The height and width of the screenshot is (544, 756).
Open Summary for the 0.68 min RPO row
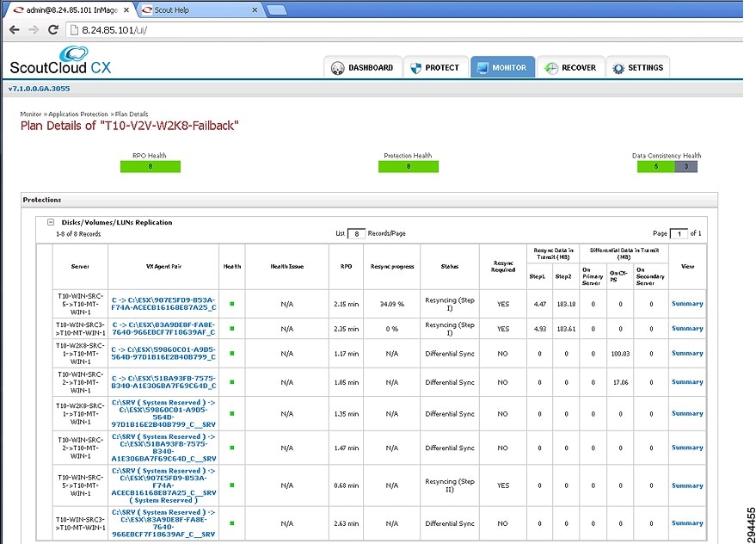687,485
